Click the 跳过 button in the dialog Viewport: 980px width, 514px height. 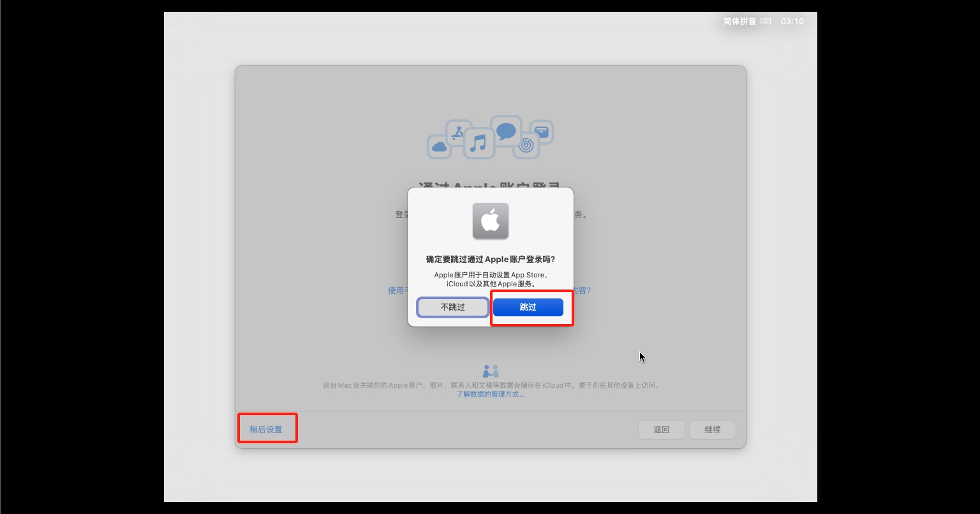528,307
